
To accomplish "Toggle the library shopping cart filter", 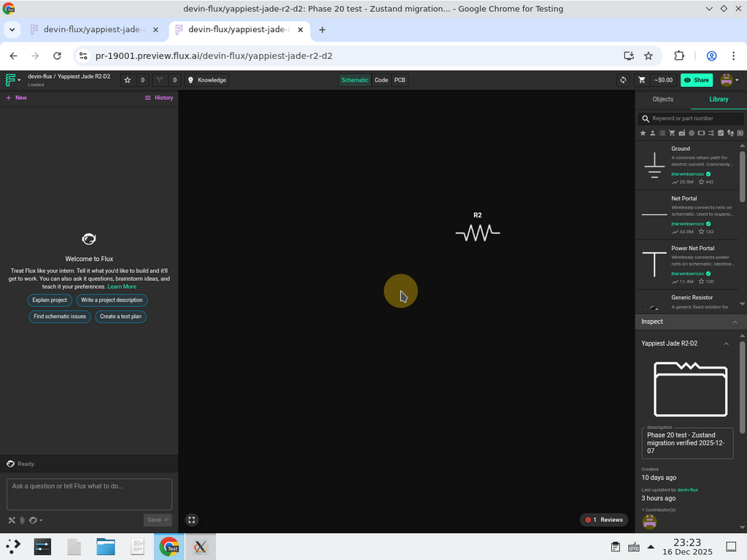I will (x=672, y=133).
